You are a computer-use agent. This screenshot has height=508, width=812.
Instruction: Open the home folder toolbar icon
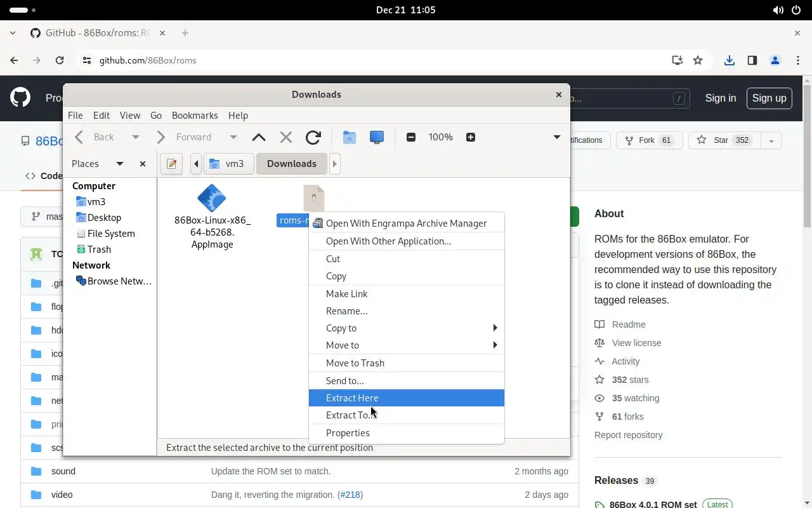pos(349,137)
